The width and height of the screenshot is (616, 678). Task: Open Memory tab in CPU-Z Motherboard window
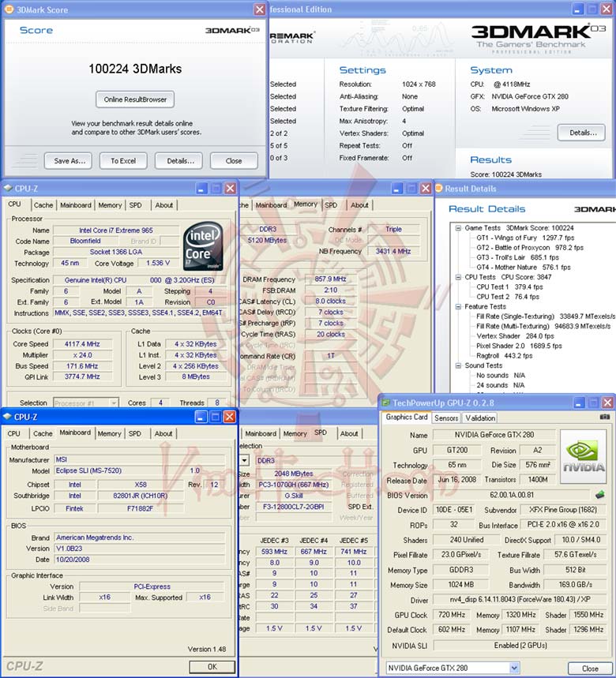point(110,433)
